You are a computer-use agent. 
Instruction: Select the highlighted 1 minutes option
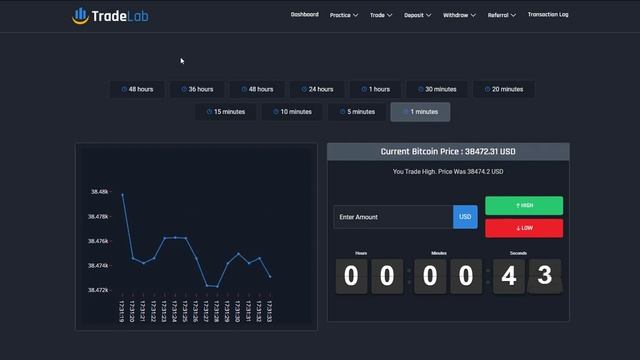(420, 112)
